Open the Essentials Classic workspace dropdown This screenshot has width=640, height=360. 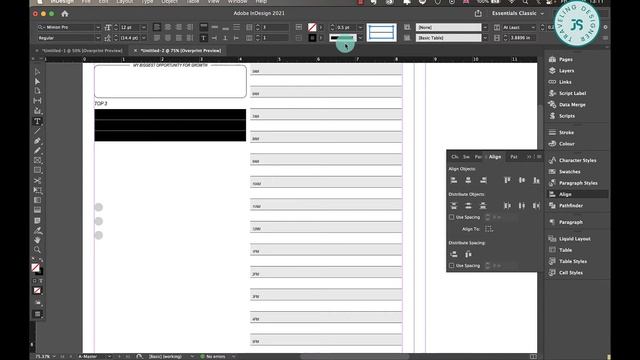pos(518,13)
